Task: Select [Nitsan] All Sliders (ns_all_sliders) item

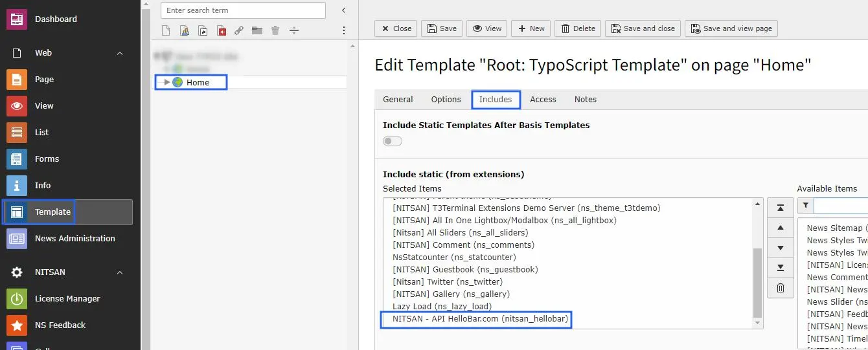Action: tap(460, 233)
